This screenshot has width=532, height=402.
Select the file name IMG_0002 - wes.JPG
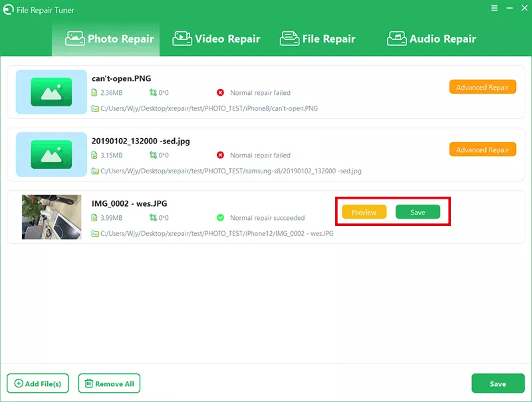tap(129, 203)
